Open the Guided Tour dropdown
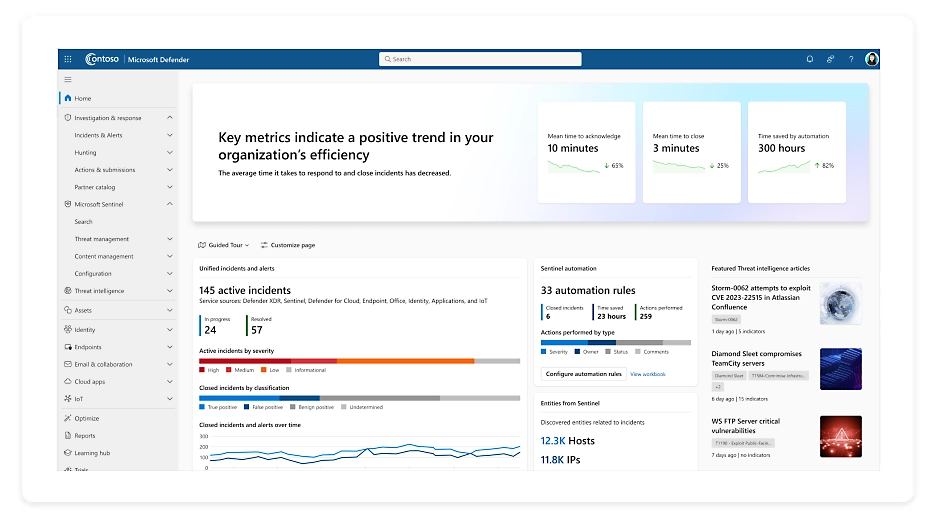This screenshot has height=518, width=935. pyautogui.click(x=224, y=245)
